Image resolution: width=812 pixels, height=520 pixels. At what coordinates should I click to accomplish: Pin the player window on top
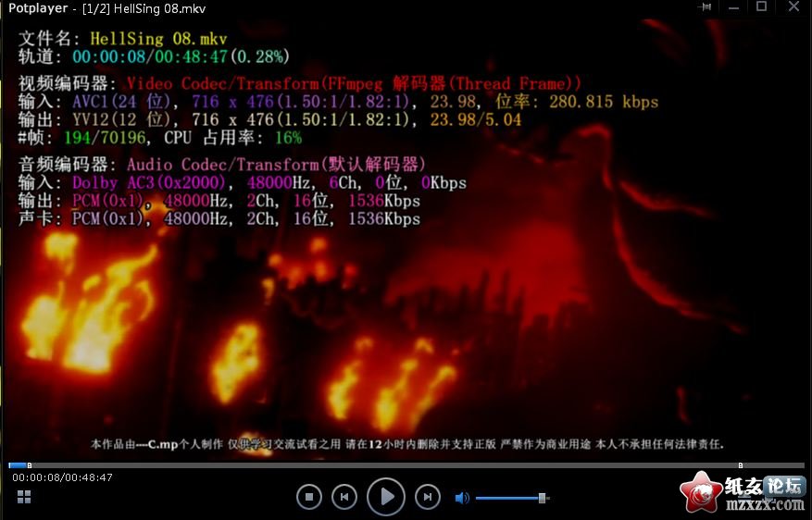pyautogui.click(x=705, y=7)
